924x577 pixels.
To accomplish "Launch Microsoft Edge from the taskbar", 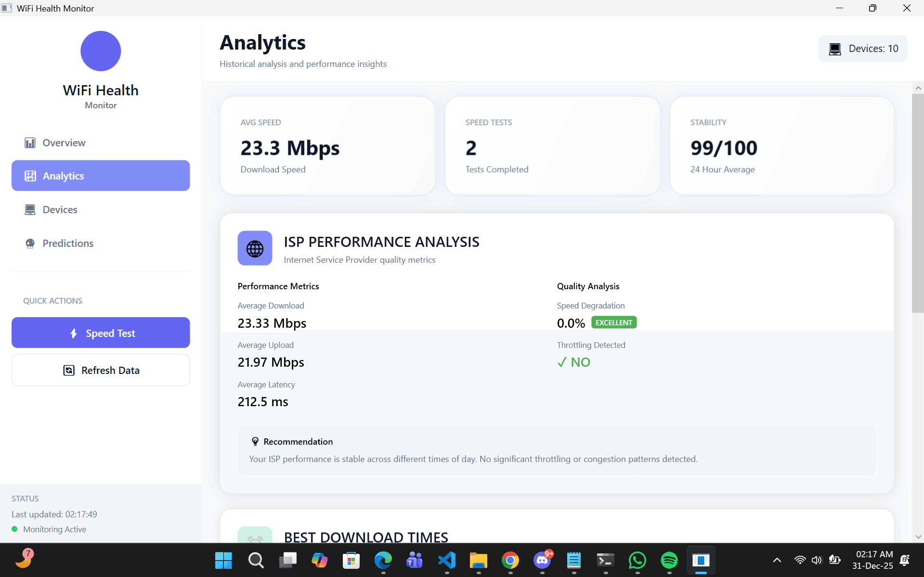I will click(383, 560).
